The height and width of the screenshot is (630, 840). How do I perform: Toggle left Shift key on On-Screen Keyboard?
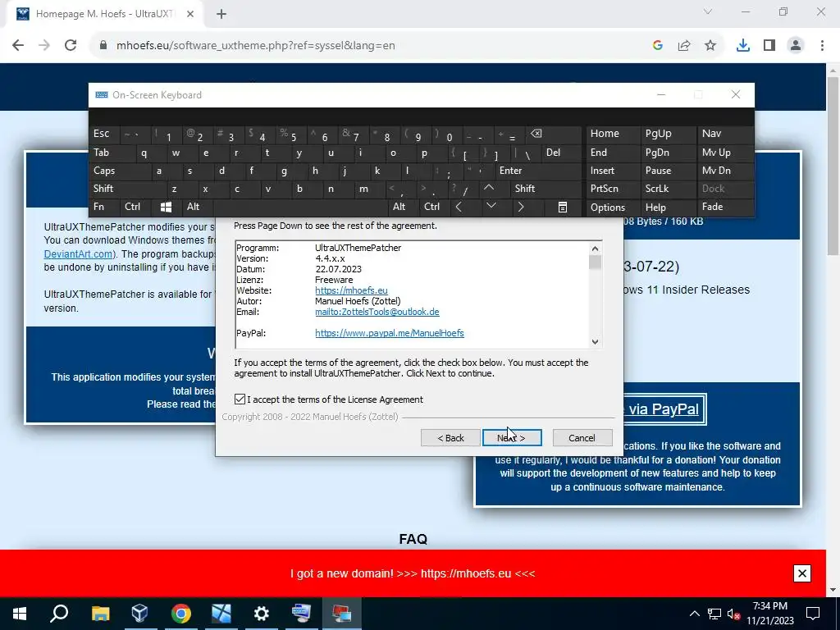tap(129, 189)
